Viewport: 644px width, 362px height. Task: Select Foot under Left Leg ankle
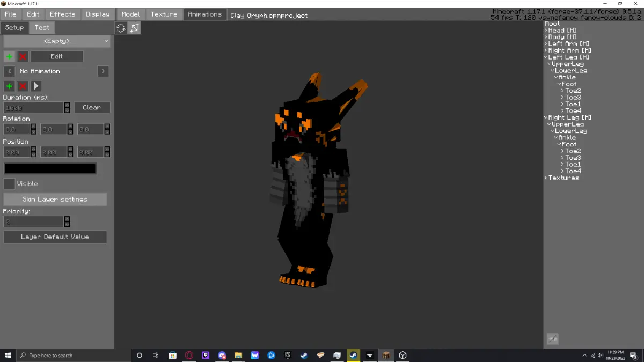click(569, 84)
